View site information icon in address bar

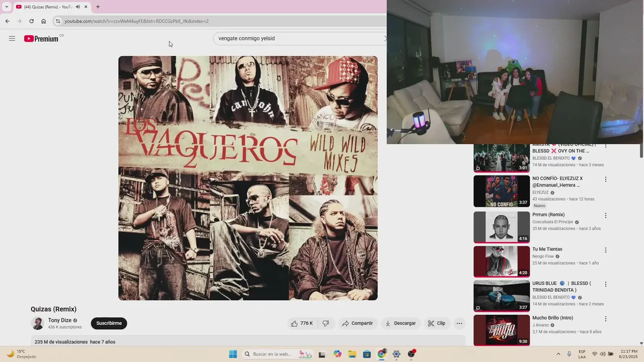(x=58, y=21)
